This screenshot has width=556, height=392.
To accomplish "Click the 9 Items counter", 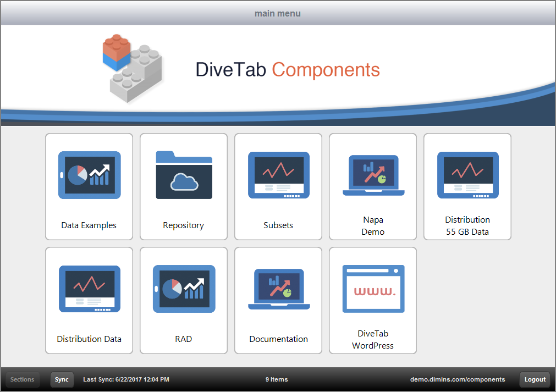I will pos(277,379).
